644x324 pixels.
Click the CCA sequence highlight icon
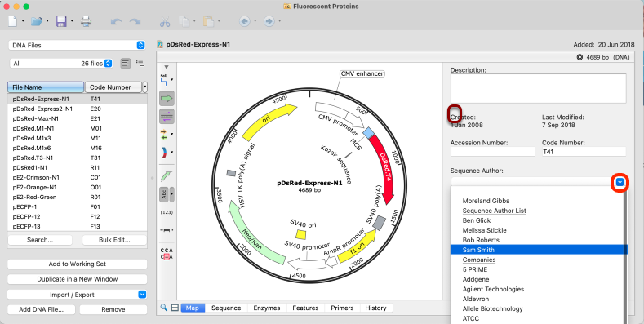[167, 253]
